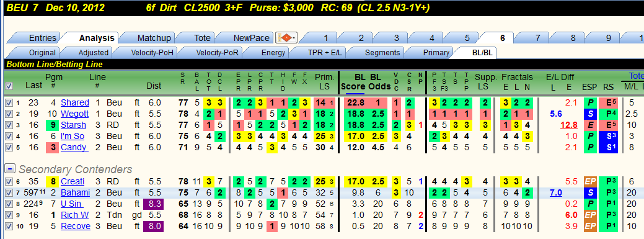
Task: Click the Tote column header link
Action: [637, 76]
